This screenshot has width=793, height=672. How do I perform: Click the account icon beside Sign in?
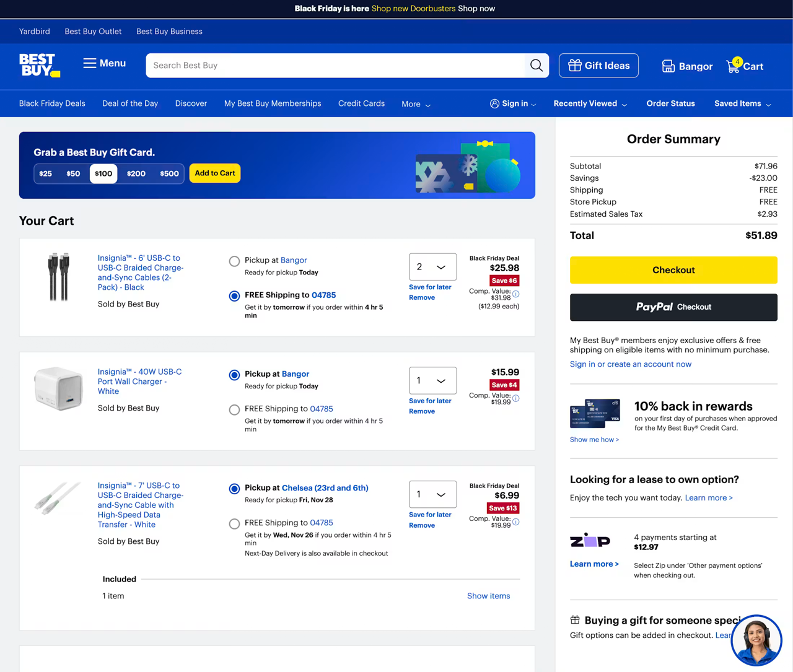(494, 103)
